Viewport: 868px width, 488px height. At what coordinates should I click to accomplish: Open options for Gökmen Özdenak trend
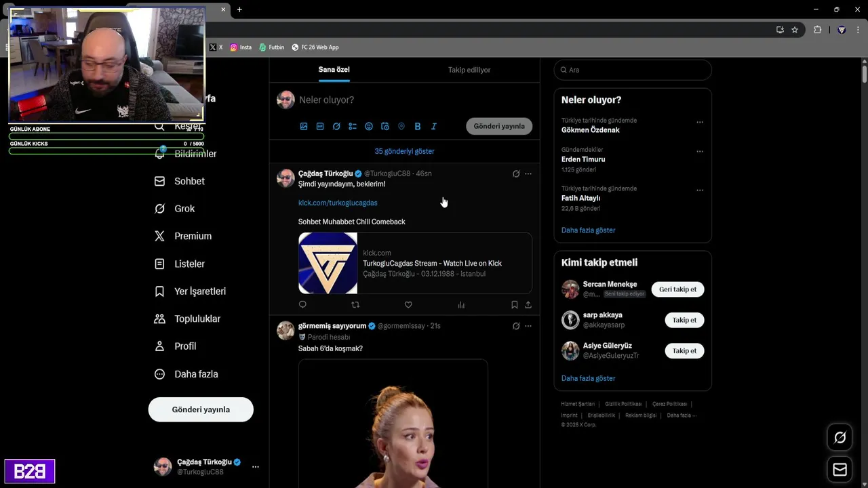tap(700, 123)
